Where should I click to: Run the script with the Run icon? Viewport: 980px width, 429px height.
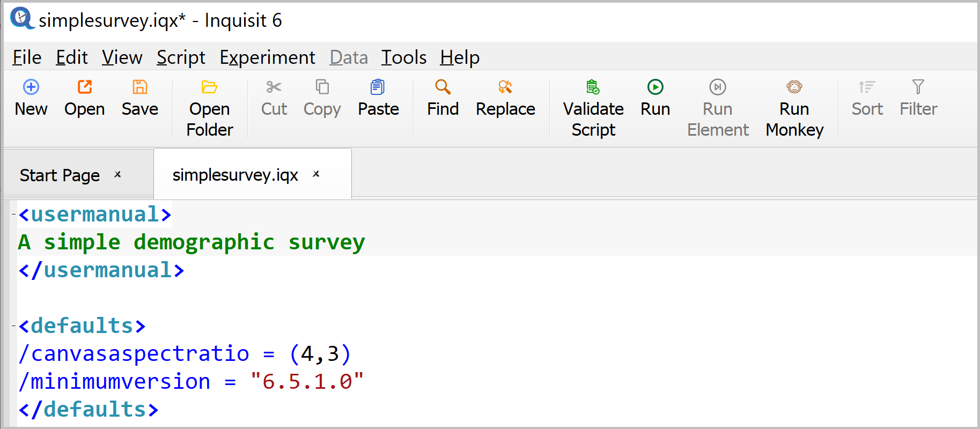[655, 87]
